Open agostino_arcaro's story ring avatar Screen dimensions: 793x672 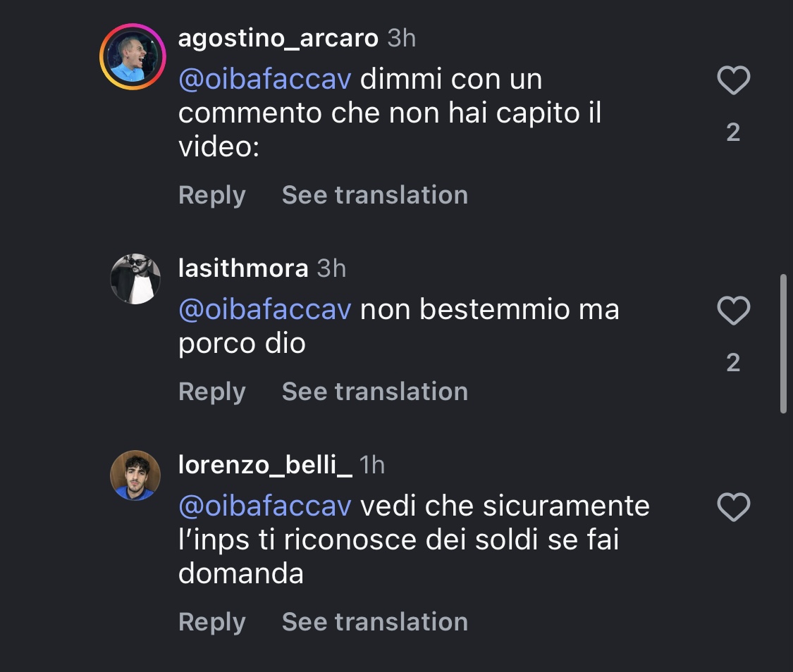tap(132, 56)
